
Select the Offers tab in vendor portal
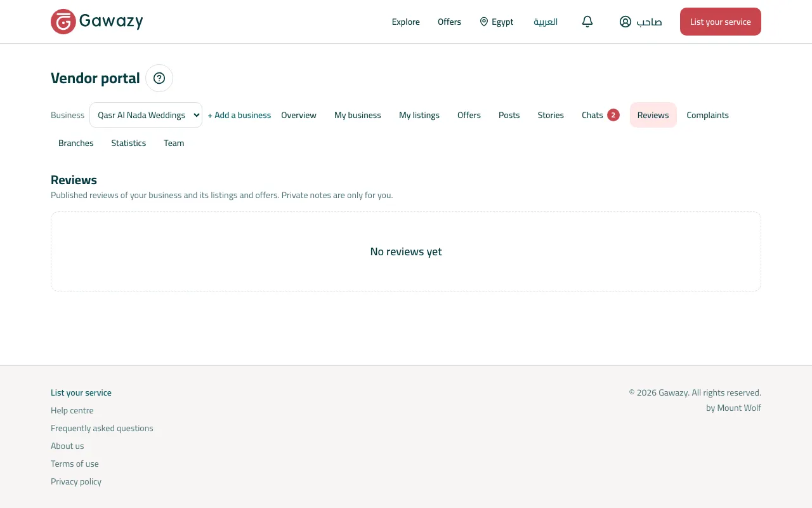click(469, 115)
